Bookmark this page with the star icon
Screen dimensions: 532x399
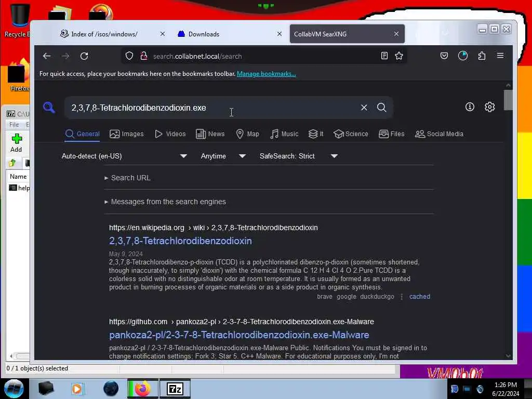pyautogui.click(x=399, y=56)
